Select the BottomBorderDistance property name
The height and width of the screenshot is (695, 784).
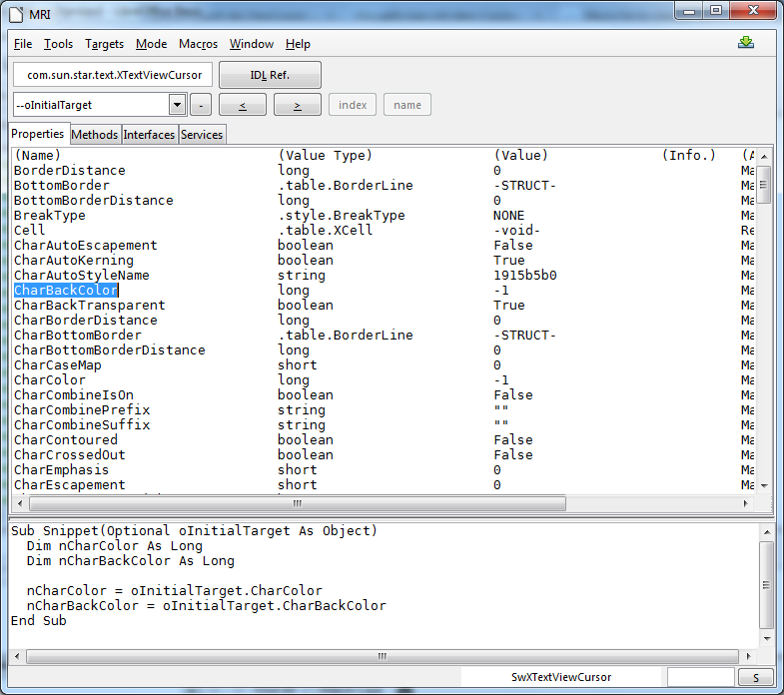pyautogui.click(x=94, y=201)
